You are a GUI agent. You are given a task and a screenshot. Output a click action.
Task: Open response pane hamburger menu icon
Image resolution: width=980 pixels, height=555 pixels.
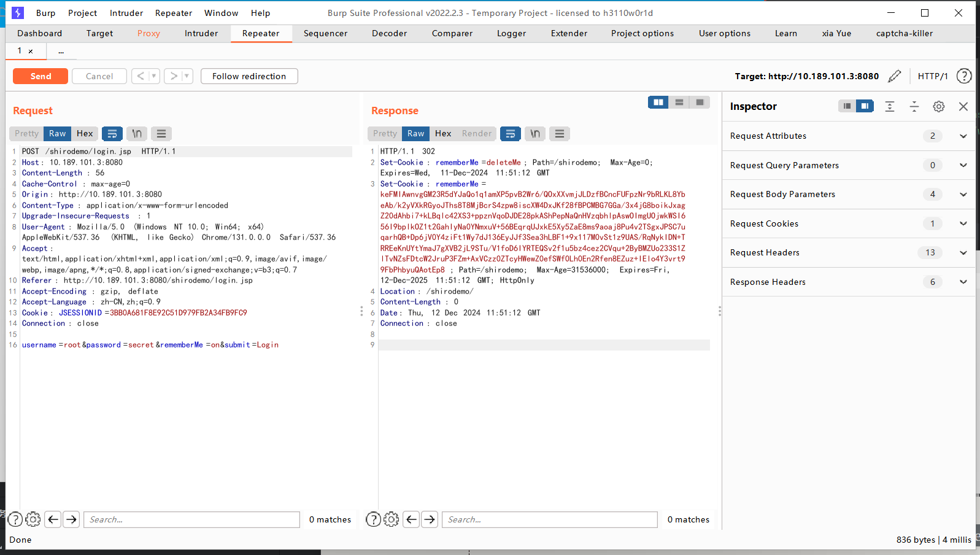pyautogui.click(x=560, y=133)
